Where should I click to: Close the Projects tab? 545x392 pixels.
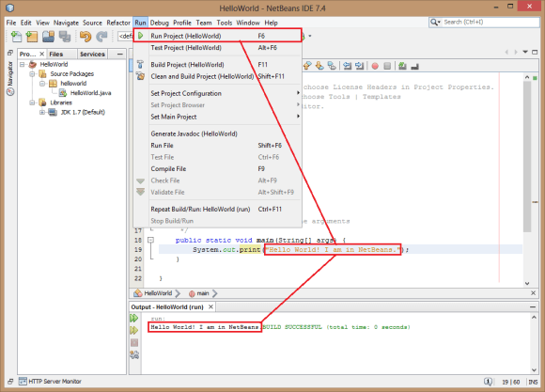click(41, 54)
